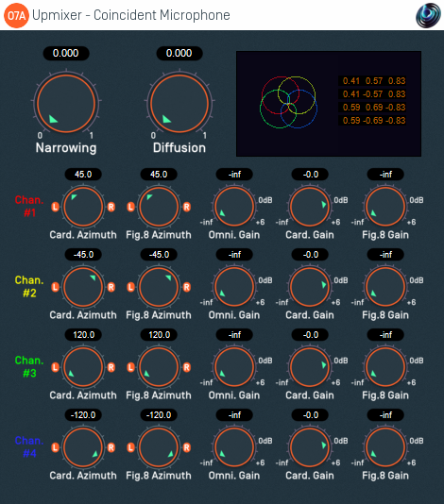Select Chan. #2 Fig.8 Gain -inf value
This screenshot has width=444, height=504.
pyautogui.click(x=385, y=255)
